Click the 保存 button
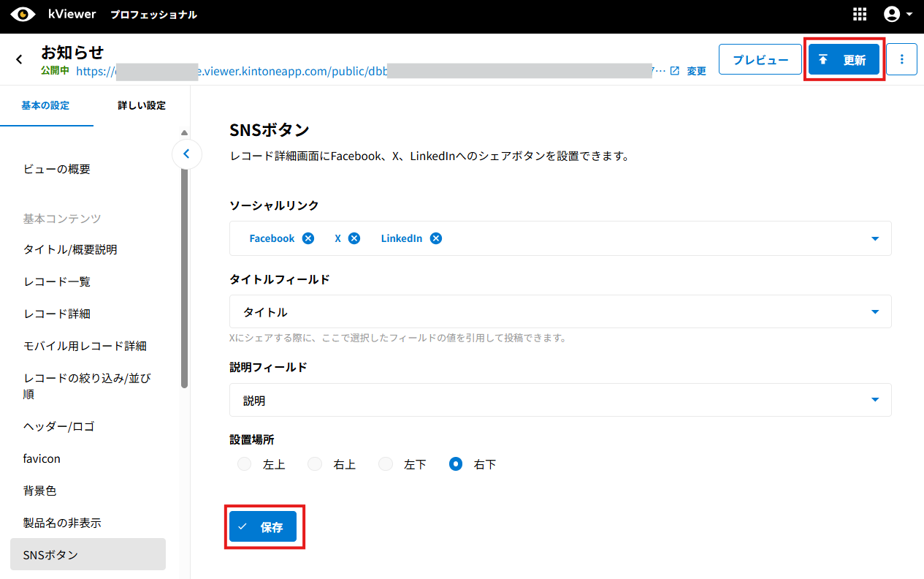This screenshot has width=924, height=579. (x=263, y=527)
